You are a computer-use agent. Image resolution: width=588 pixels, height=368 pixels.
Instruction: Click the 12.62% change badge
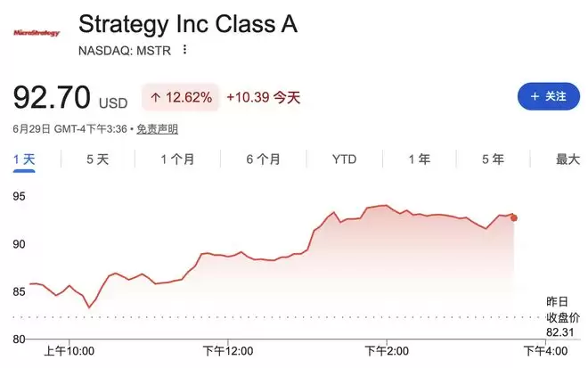pyautogui.click(x=180, y=97)
